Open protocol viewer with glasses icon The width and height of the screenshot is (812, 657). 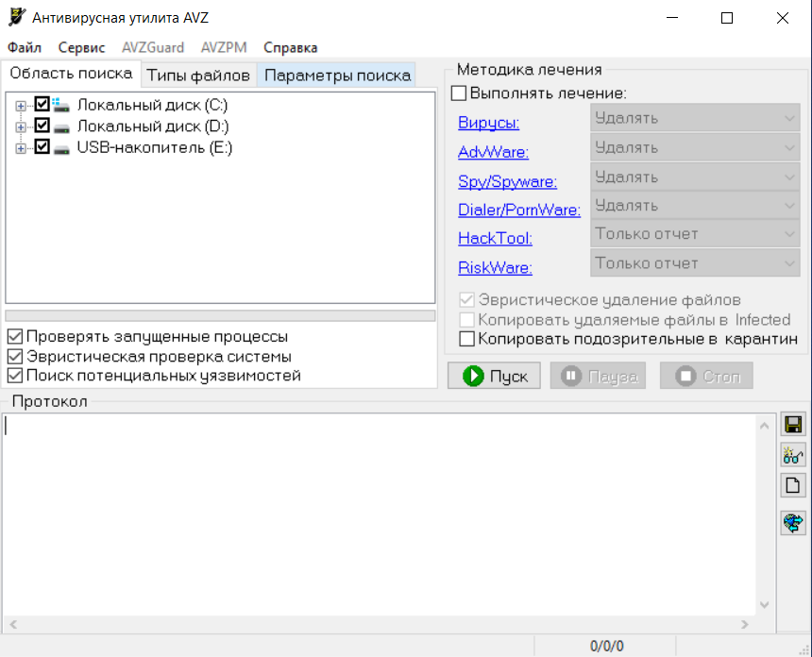(x=793, y=455)
